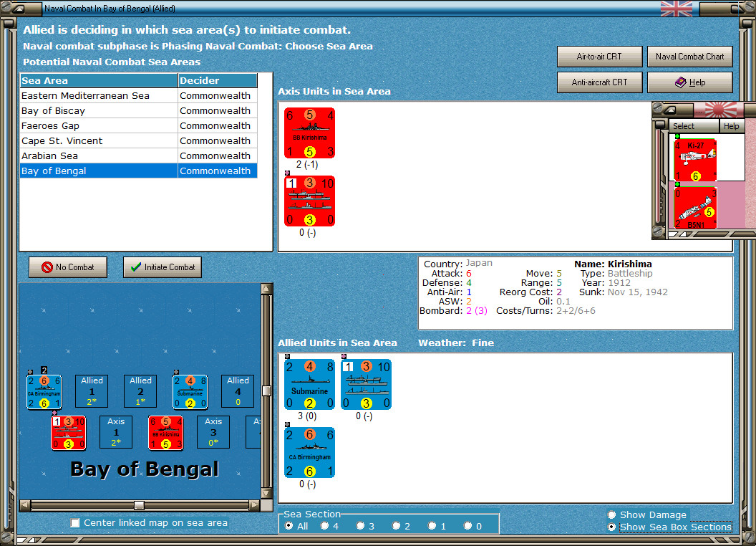Image resolution: width=756 pixels, height=546 pixels.
Task: Select Arabian Sea row
Action: click(138, 155)
